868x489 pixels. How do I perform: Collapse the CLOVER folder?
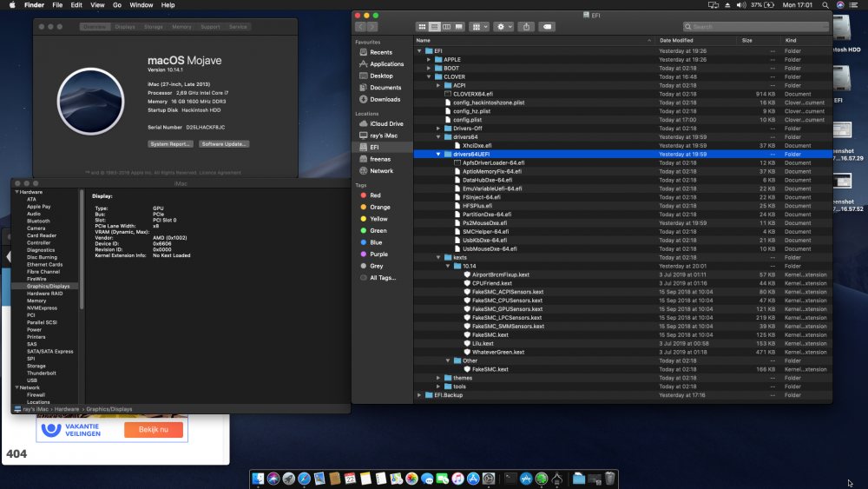tap(429, 77)
